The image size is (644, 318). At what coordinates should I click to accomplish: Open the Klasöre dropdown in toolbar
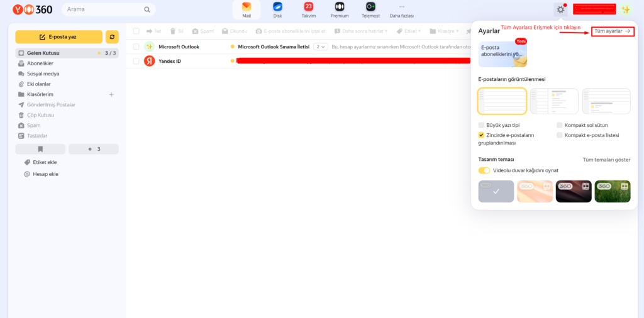445,31
